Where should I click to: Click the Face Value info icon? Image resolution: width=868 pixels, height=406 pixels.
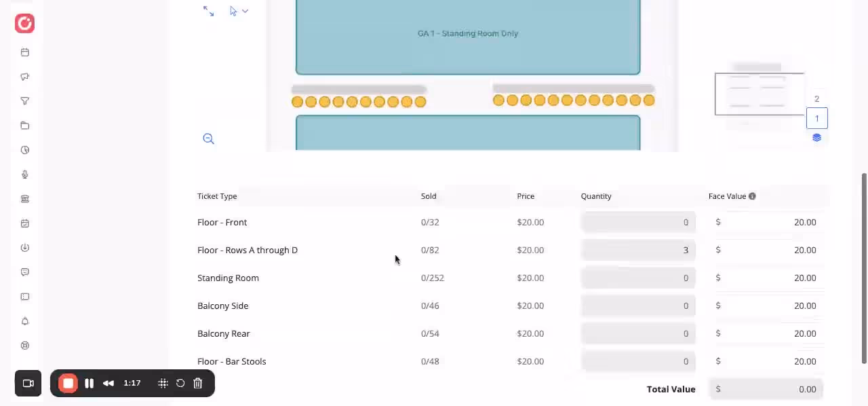tap(752, 196)
